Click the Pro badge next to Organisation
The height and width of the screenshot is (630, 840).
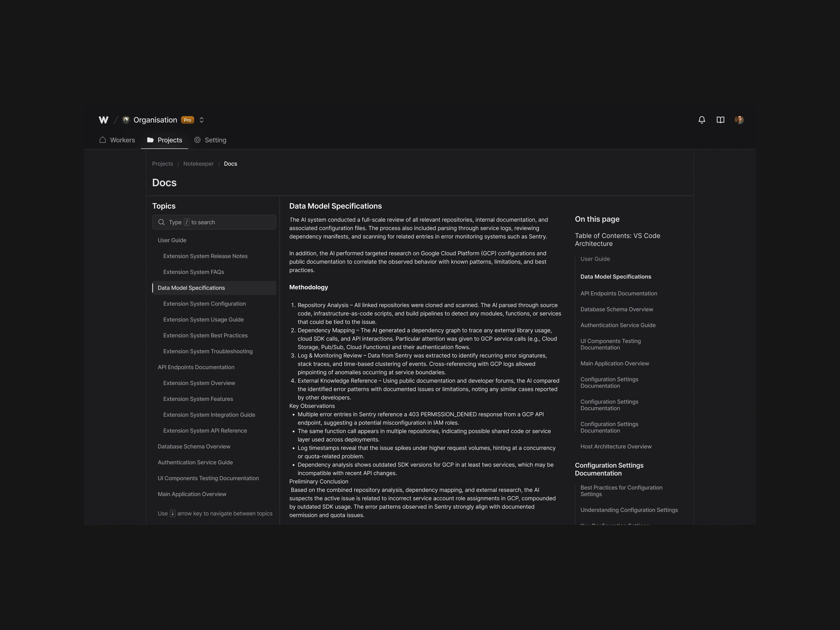[x=187, y=120]
